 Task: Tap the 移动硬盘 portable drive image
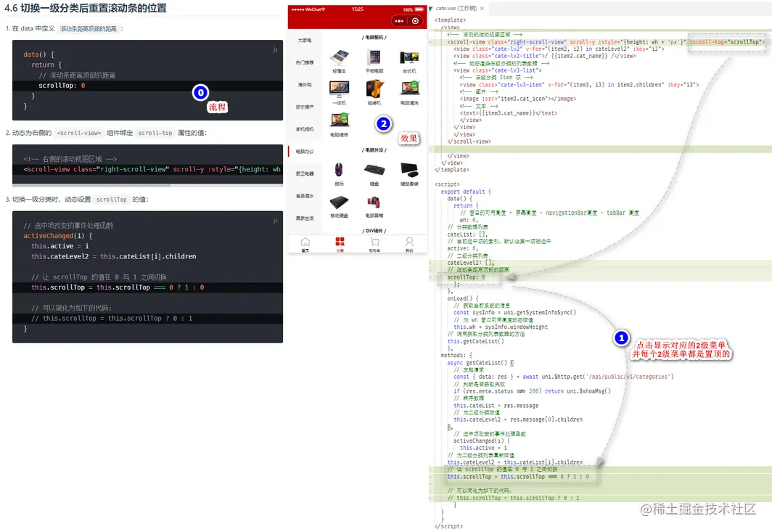[x=340, y=202]
